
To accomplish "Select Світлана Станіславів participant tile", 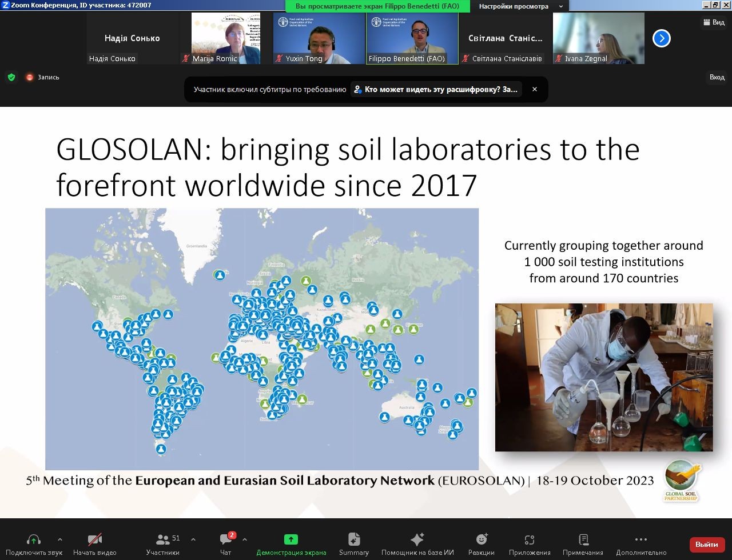I will (x=506, y=38).
